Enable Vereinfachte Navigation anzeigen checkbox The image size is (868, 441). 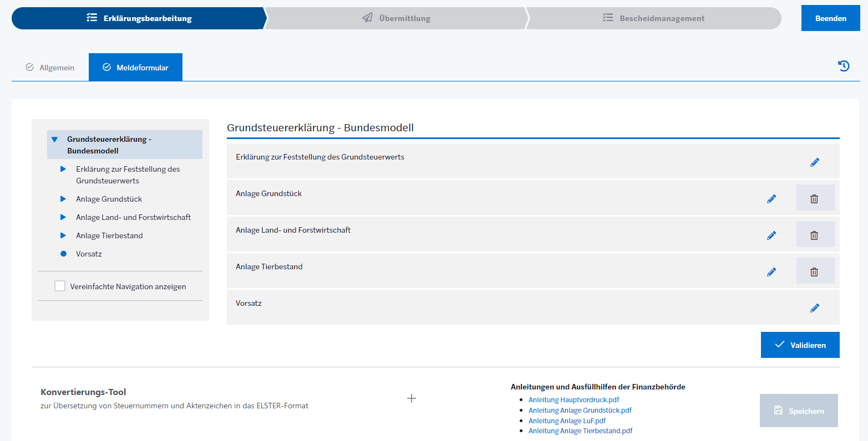pos(60,286)
